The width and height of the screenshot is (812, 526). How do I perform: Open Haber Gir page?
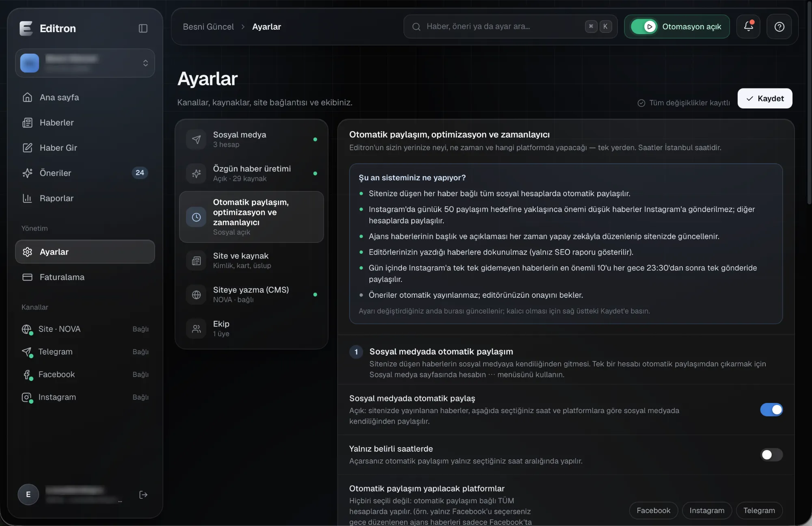[x=85, y=148]
